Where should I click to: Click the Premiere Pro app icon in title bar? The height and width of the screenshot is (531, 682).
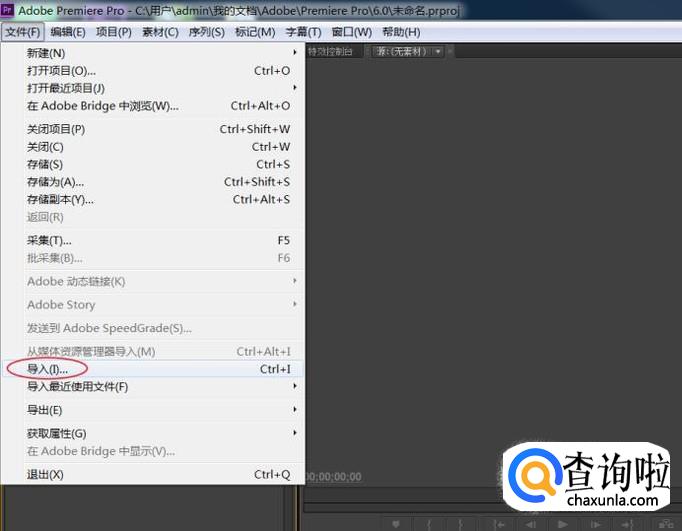coord(7,10)
